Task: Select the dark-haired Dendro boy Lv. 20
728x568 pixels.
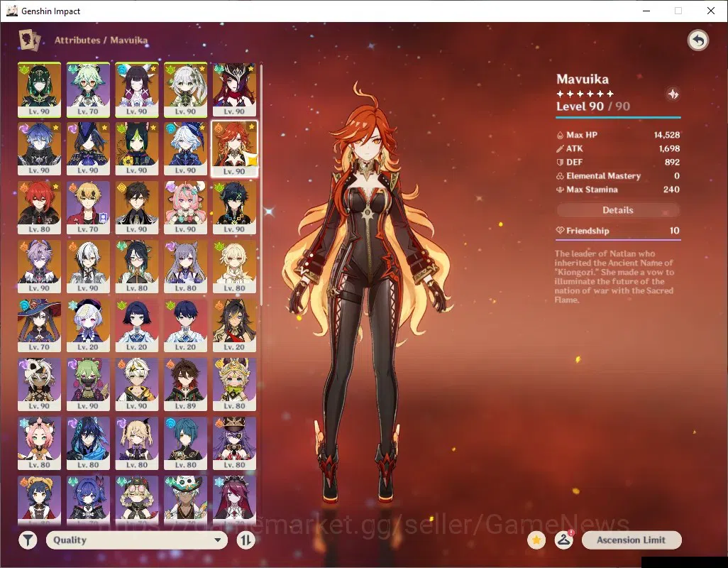Action: [x=186, y=326]
